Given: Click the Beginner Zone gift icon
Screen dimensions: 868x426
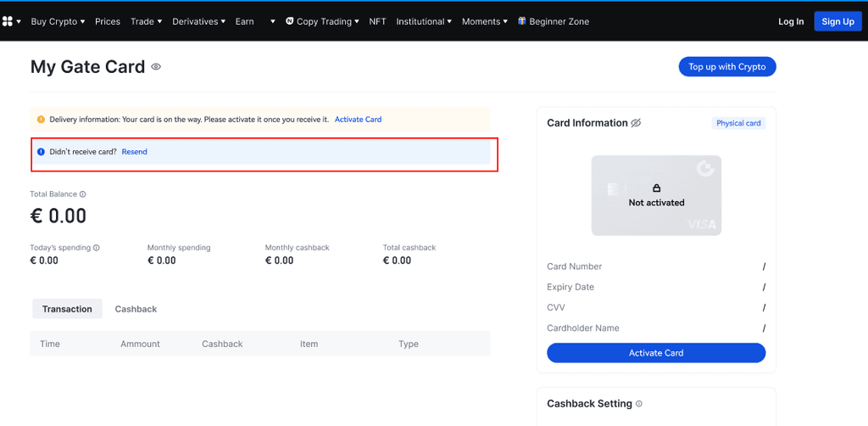Looking at the screenshot, I should point(522,21).
